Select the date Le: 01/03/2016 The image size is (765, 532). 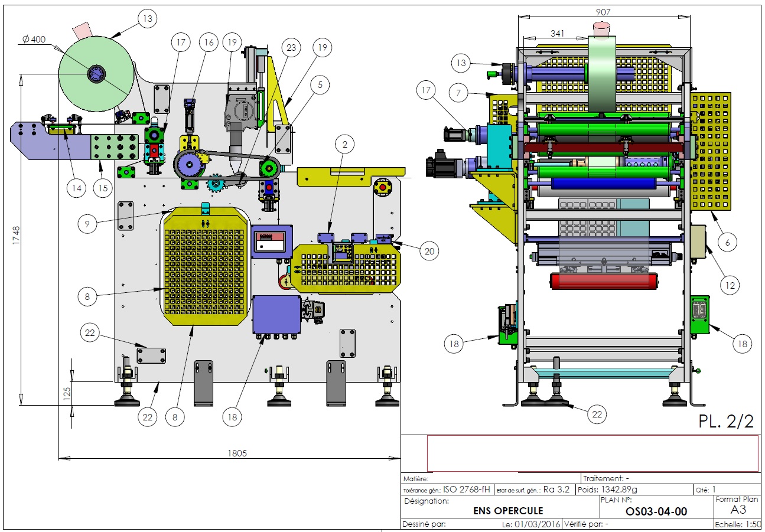coord(532,524)
